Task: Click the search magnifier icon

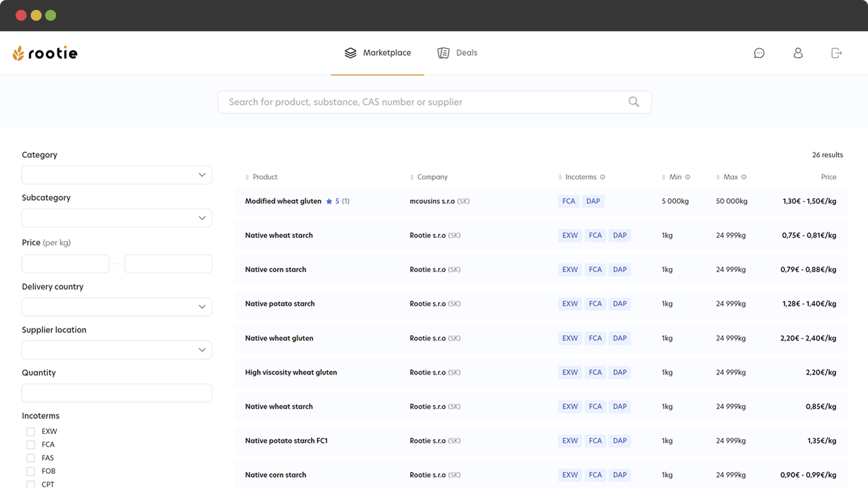Action: (634, 102)
